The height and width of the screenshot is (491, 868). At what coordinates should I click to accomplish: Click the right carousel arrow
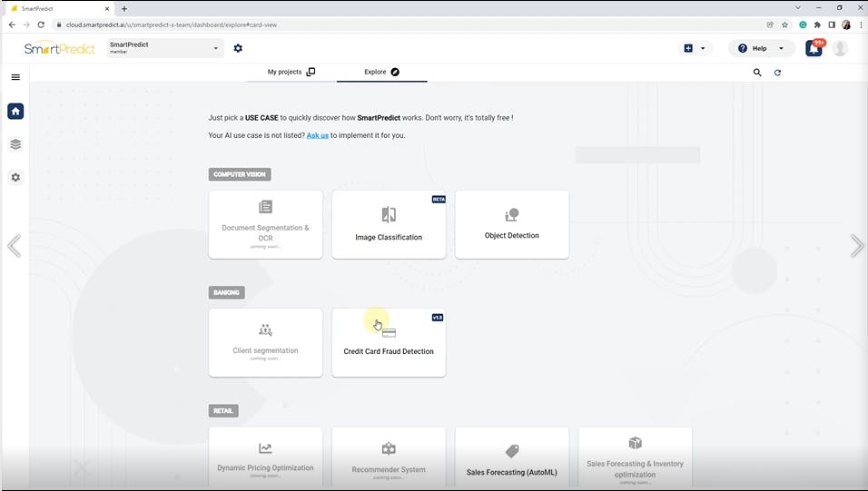point(857,246)
